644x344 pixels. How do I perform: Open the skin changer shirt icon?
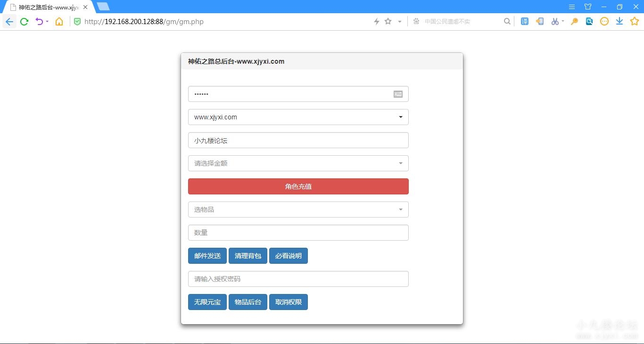[x=588, y=7]
